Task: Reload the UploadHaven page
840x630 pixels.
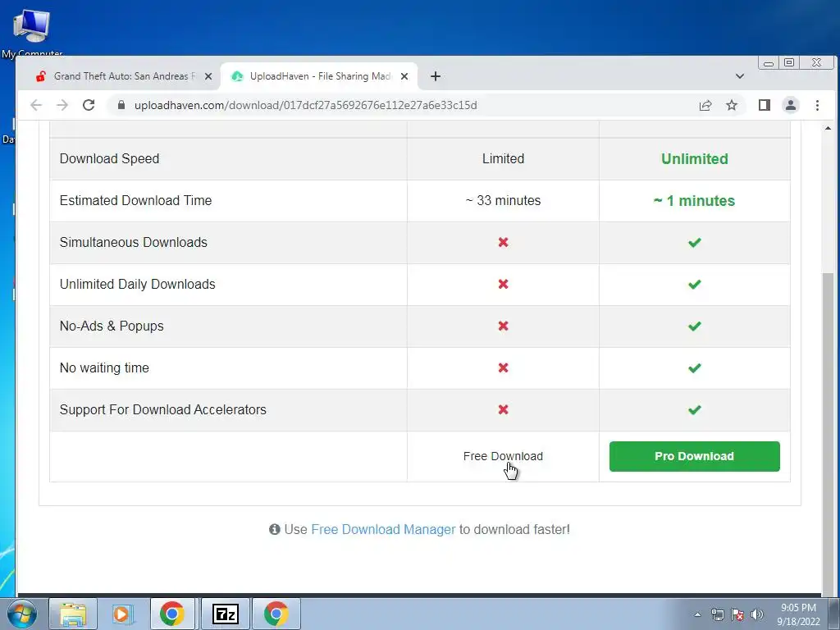Action: click(89, 105)
